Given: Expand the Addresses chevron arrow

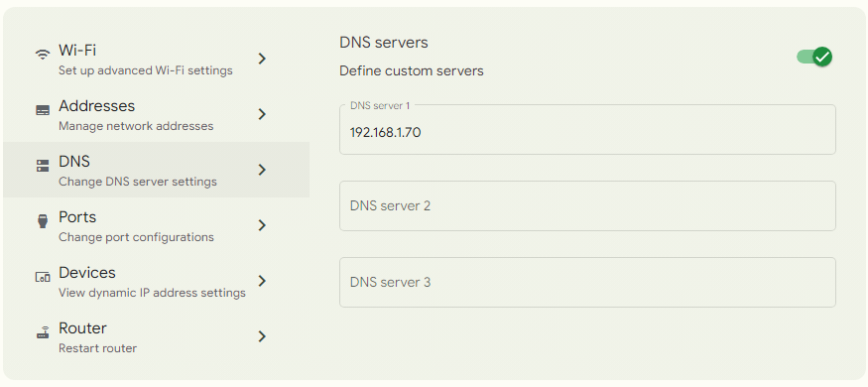Looking at the screenshot, I should (x=263, y=114).
